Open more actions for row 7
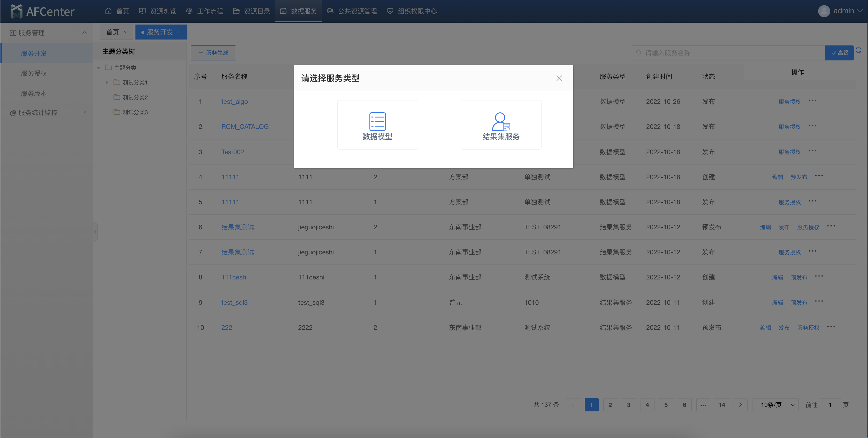This screenshot has width=868, height=438. tap(812, 251)
